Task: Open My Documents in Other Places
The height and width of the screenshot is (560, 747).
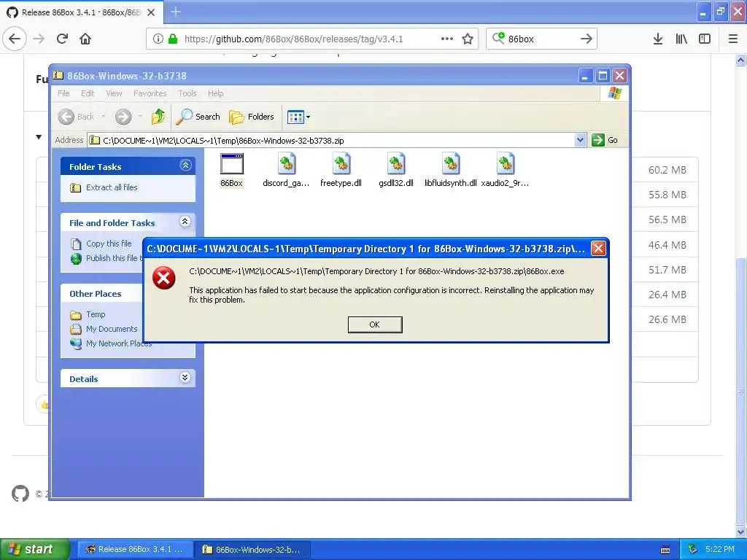Action: pos(112,329)
